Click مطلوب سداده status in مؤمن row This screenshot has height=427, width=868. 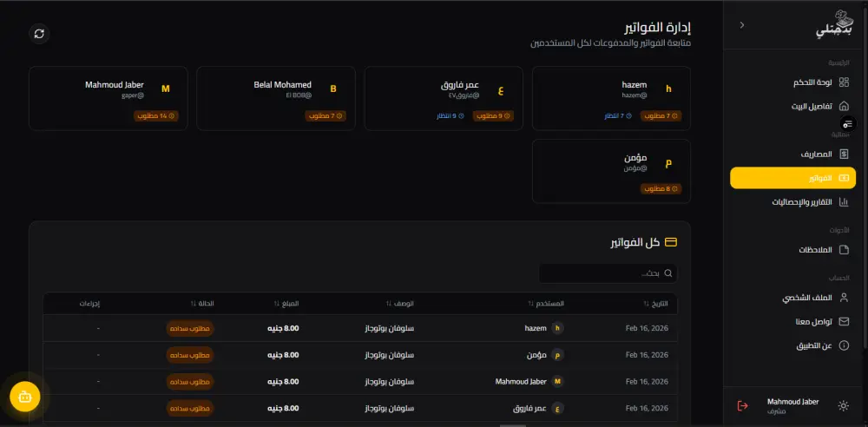click(x=190, y=355)
